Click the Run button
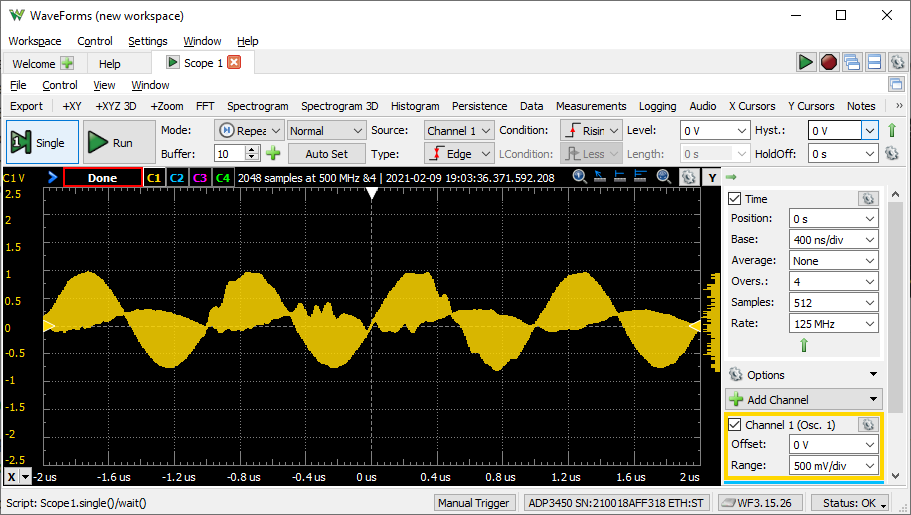 click(x=119, y=142)
